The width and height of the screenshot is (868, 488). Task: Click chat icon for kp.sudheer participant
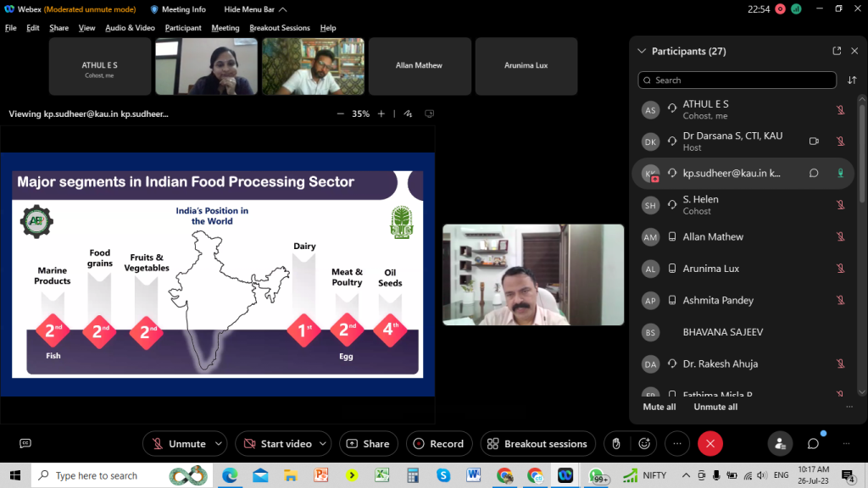(x=814, y=173)
